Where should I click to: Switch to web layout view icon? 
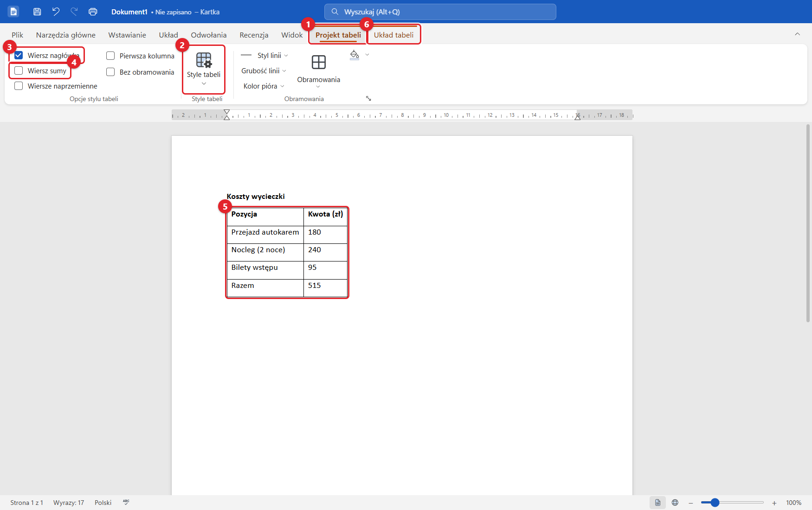pyautogui.click(x=675, y=503)
